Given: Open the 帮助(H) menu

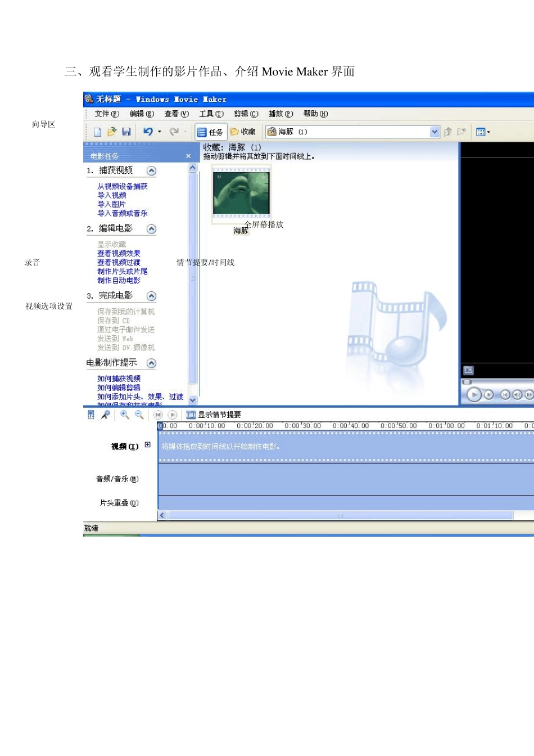Looking at the screenshot, I should [315, 114].
